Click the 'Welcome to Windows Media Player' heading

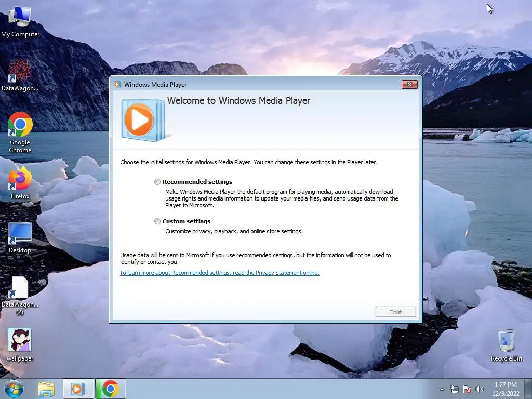[238, 101]
